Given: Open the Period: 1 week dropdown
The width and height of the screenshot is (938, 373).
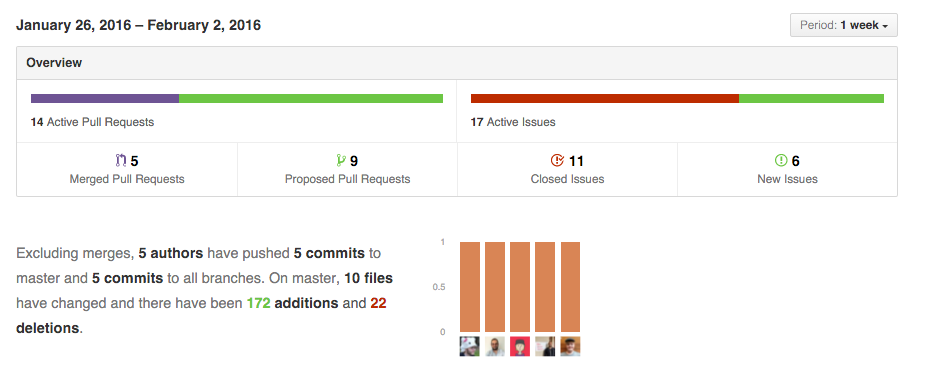Looking at the screenshot, I should pos(843,25).
